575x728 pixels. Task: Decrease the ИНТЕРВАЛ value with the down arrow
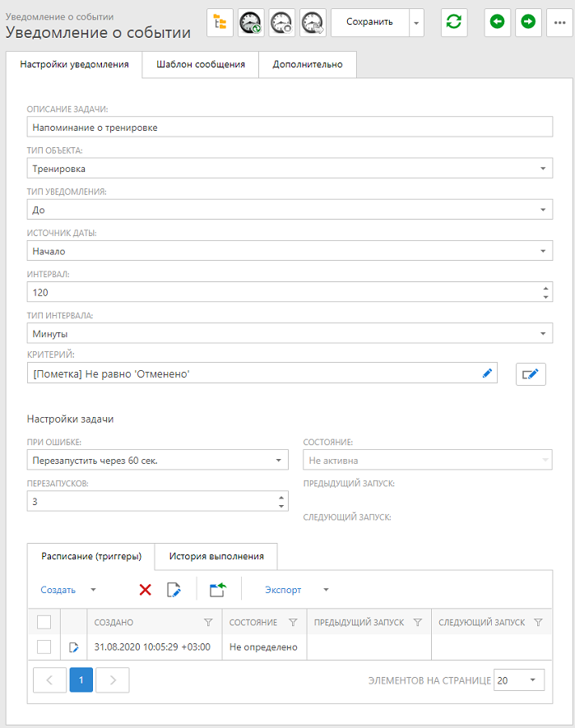coord(545,297)
